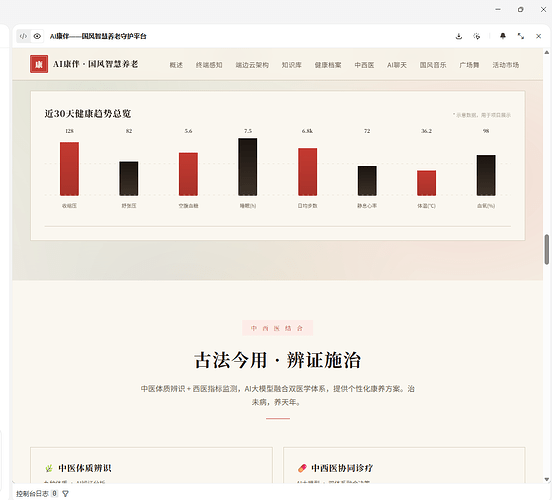
Task: Select the 睡眠(h) tallest bar
Action: [x=247, y=167]
